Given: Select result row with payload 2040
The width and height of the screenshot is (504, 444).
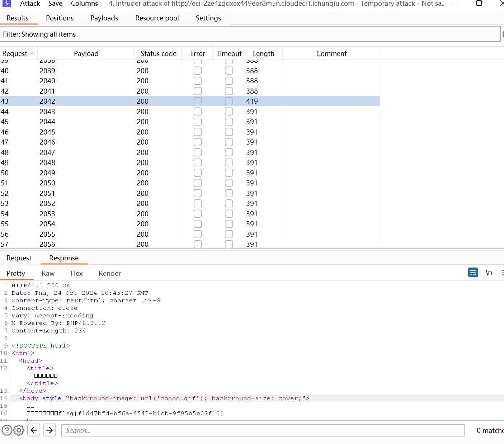Looking at the screenshot, I should tap(190, 81).
